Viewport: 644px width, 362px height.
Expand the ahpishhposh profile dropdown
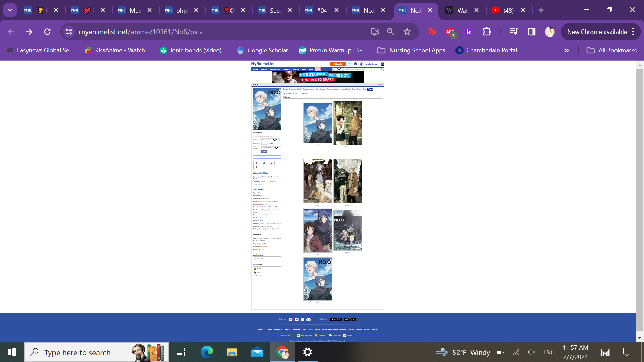click(x=373, y=64)
